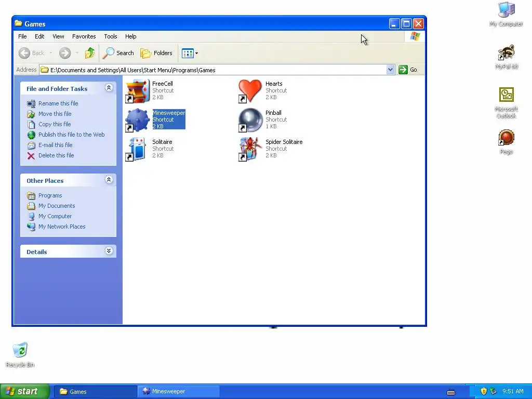Click the globe publish icon
532x399 pixels.
(x=31, y=135)
